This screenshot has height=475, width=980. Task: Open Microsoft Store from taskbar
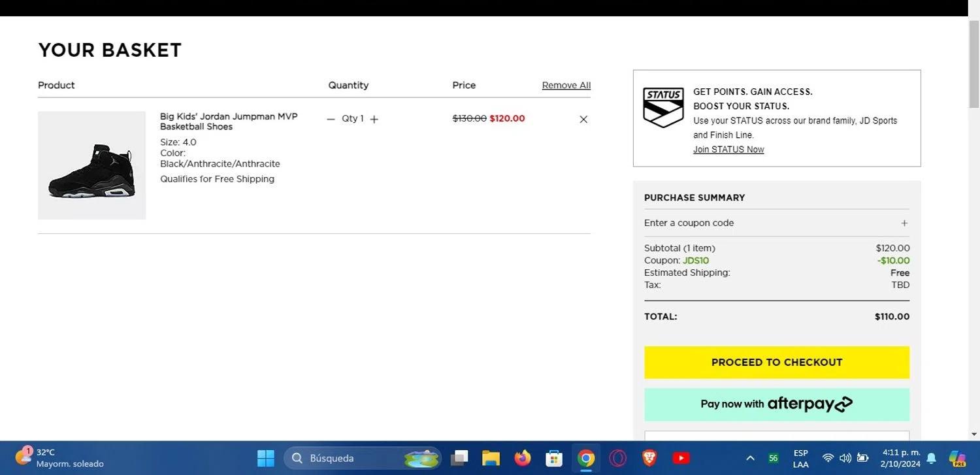pyautogui.click(x=554, y=458)
